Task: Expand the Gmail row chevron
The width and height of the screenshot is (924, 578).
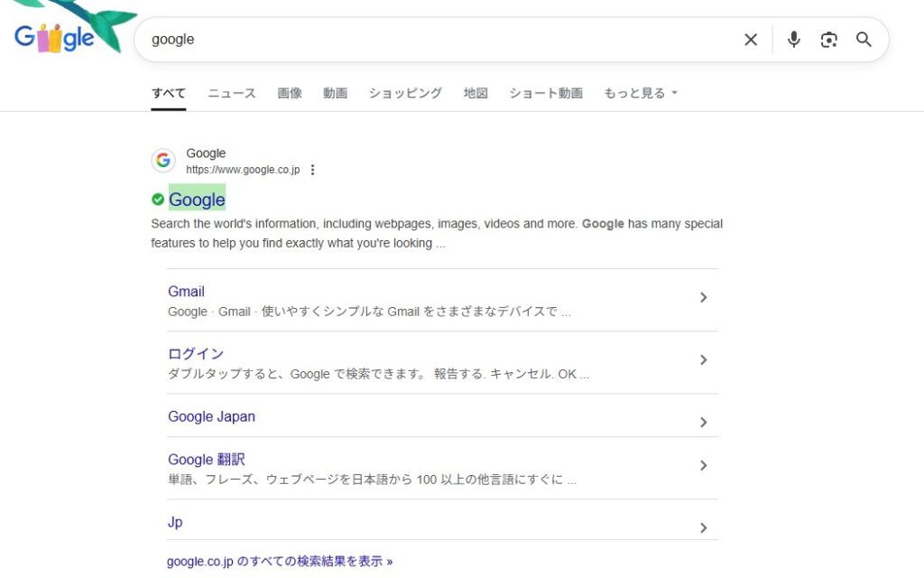Action: click(703, 297)
